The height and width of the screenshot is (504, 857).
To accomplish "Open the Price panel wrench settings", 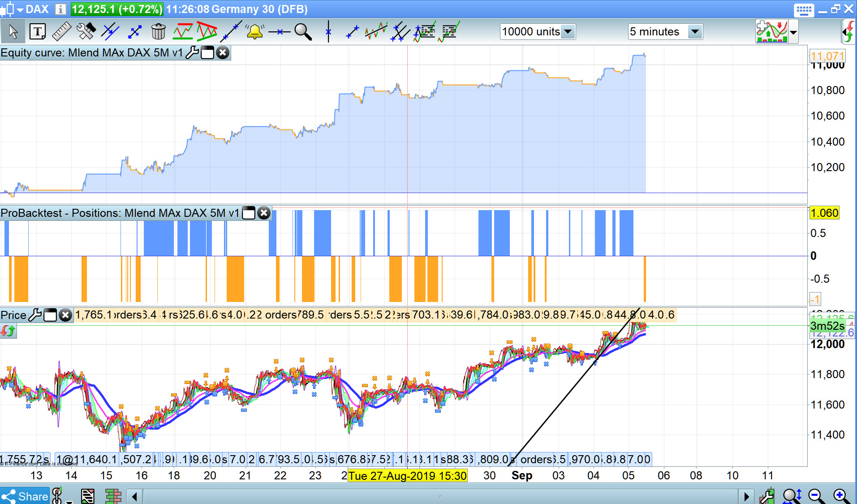I will [35, 315].
